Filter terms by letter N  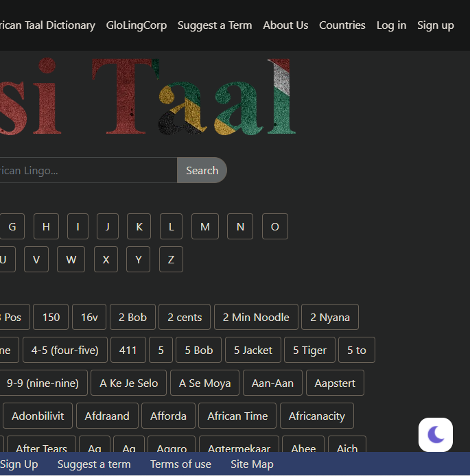[x=240, y=226]
